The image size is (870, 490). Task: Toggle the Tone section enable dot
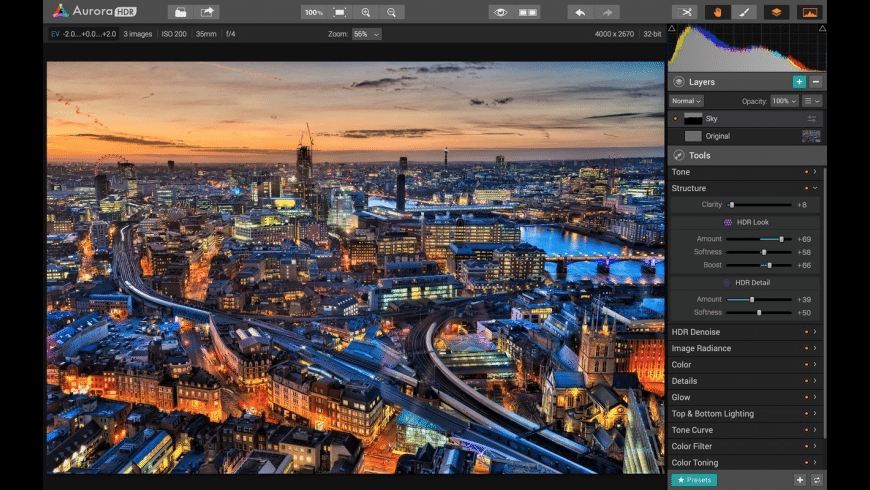coord(806,172)
